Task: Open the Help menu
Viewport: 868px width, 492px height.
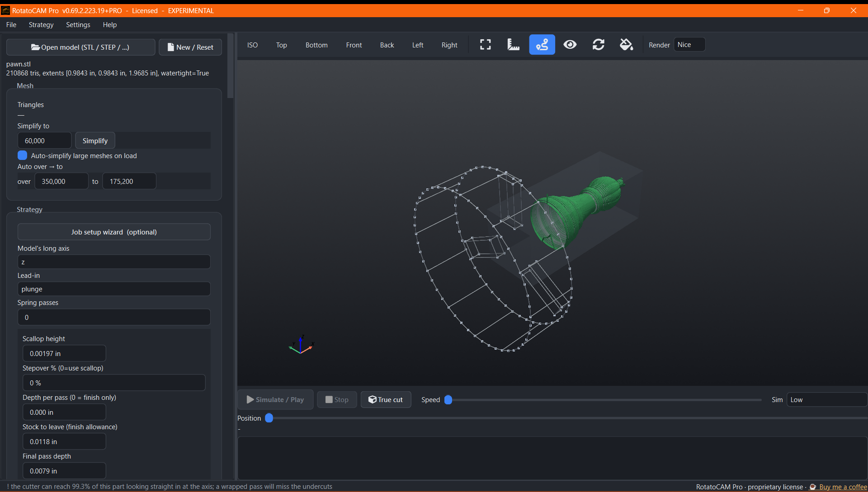Action: click(110, 25)
